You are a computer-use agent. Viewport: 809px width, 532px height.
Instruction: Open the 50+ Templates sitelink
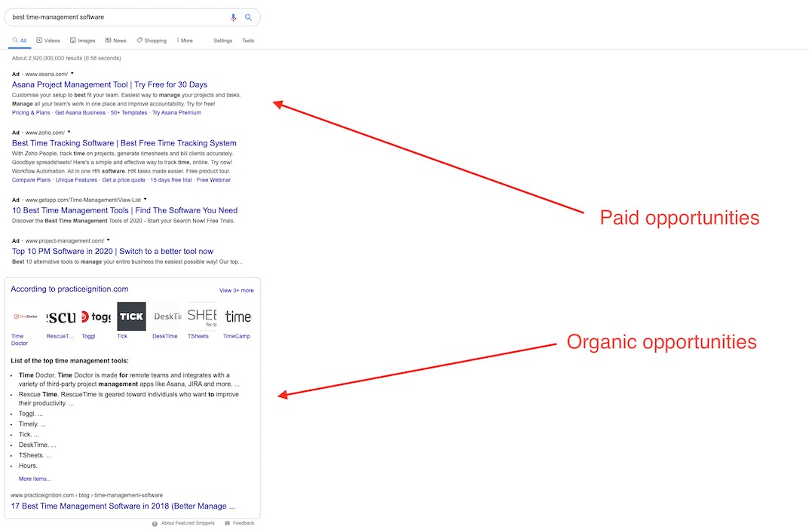tap(128, 112)
